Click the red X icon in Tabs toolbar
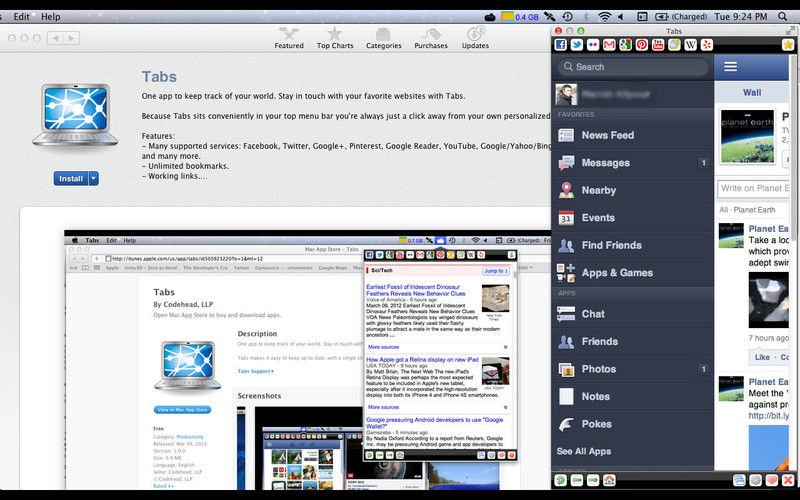Image resolution: width=800 pixels, height=500 pixels. [788, 480]
